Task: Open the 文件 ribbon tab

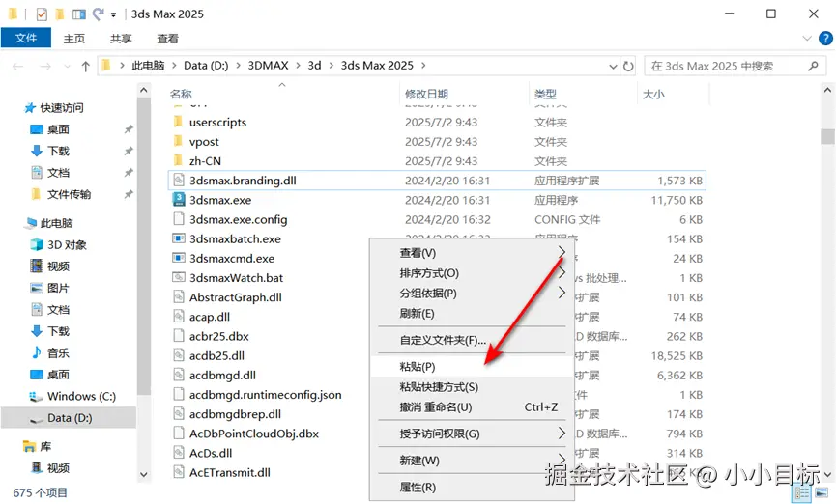Action: pyautogui.click(x=25, y=39)
